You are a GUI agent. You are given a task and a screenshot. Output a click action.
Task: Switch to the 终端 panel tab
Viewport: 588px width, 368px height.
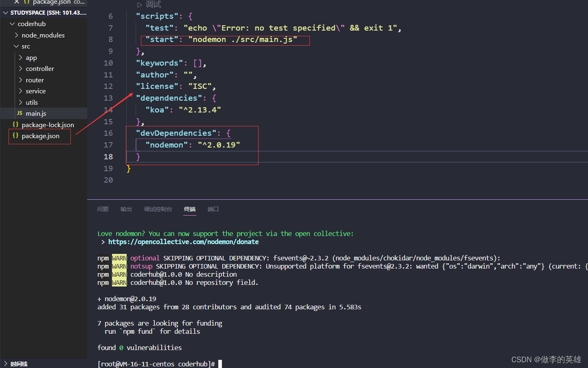pyautogui.click(x=190, y=209)
